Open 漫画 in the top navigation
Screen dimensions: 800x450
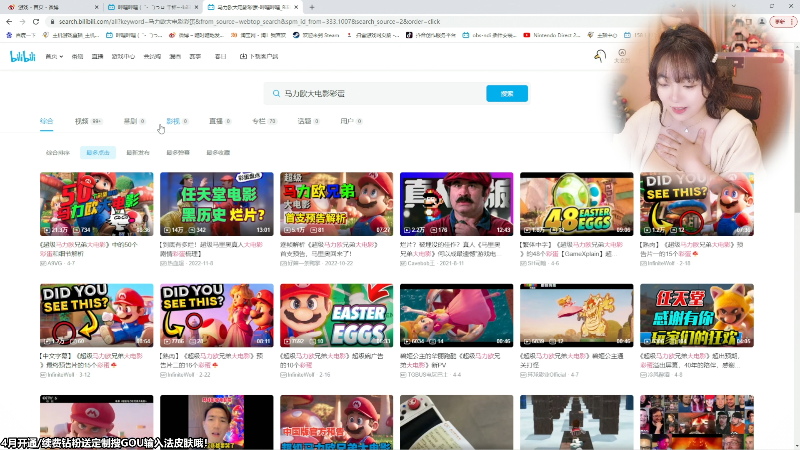[175, 56]
